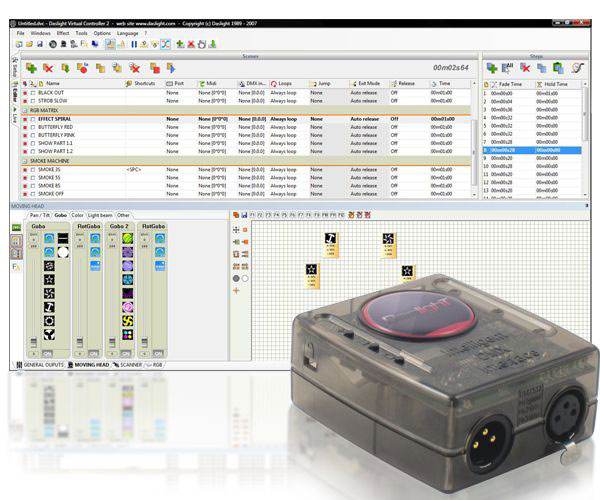Click the New file icon in main toolbar
The height and width of the screenshot is (500, 600).
click(x=19, y=44)
